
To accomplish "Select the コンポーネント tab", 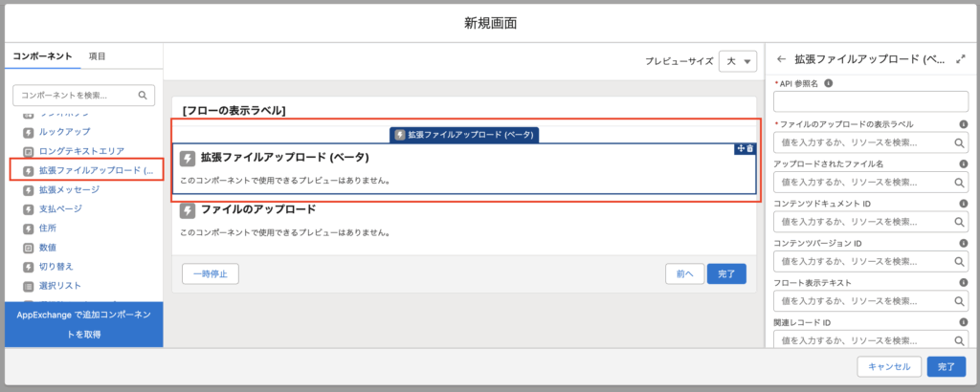I will coord(42,56).
